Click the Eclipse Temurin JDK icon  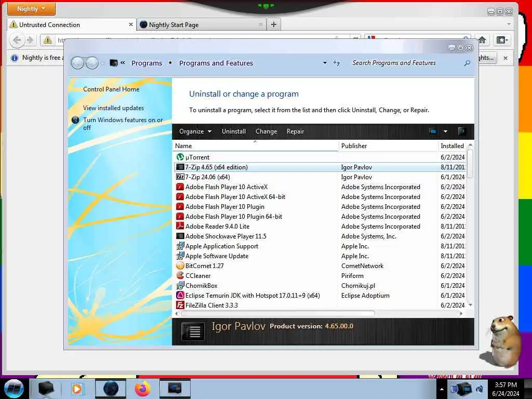click(x=180, y=295)
